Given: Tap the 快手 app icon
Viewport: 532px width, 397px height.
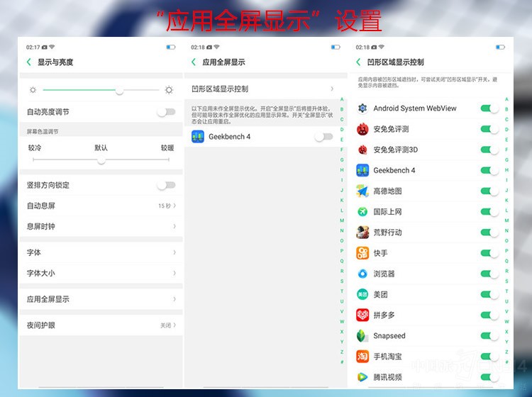Looking at the screenshot, I should click(362, 253).
